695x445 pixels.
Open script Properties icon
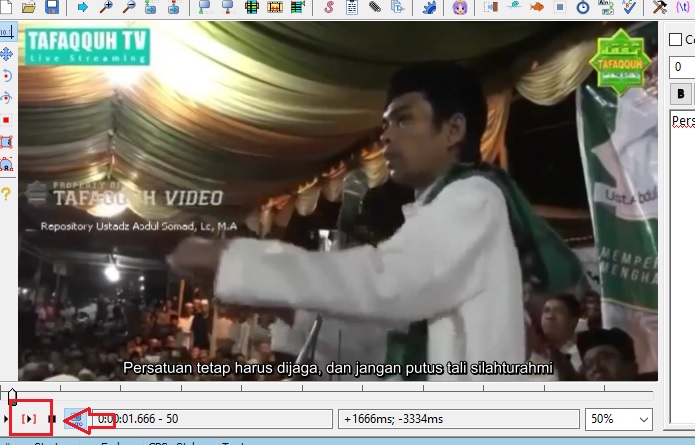pyautogui.click(x=351, y=7)
